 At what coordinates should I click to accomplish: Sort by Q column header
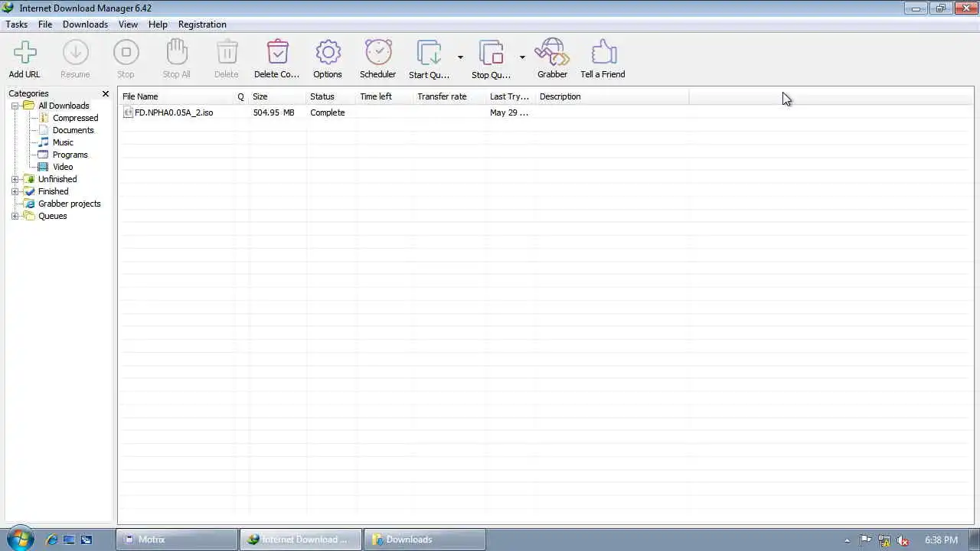click(x=241, y=96)
